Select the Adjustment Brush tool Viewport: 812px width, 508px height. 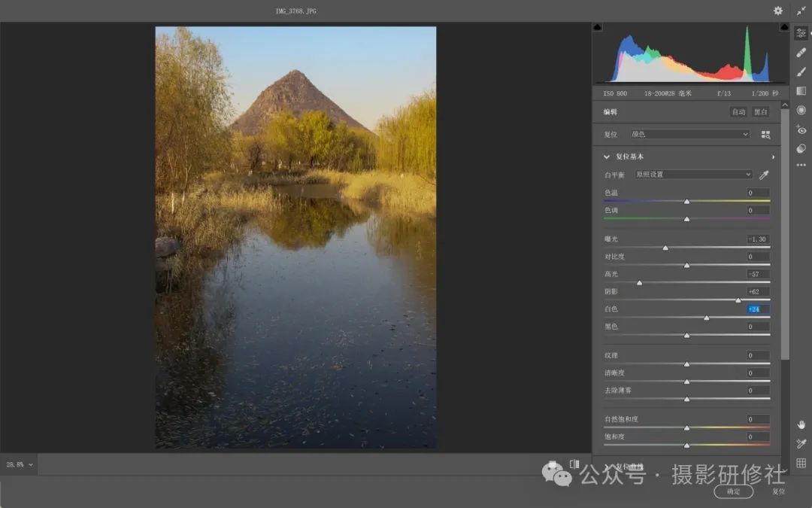[x=801, y=71]
